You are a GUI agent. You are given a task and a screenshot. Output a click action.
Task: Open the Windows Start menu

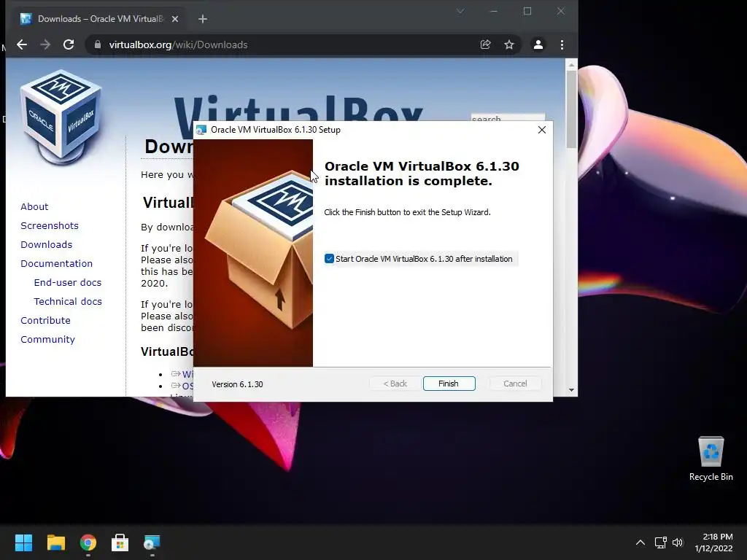point(23,542)
